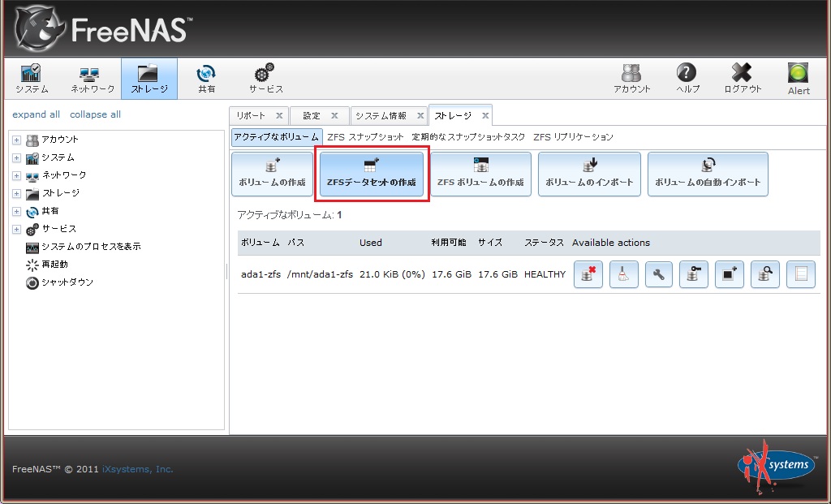Click the broom scrub icon for ada1-zfs
Viewport: 831px width, 504px height.
click(x=624, y=274)
